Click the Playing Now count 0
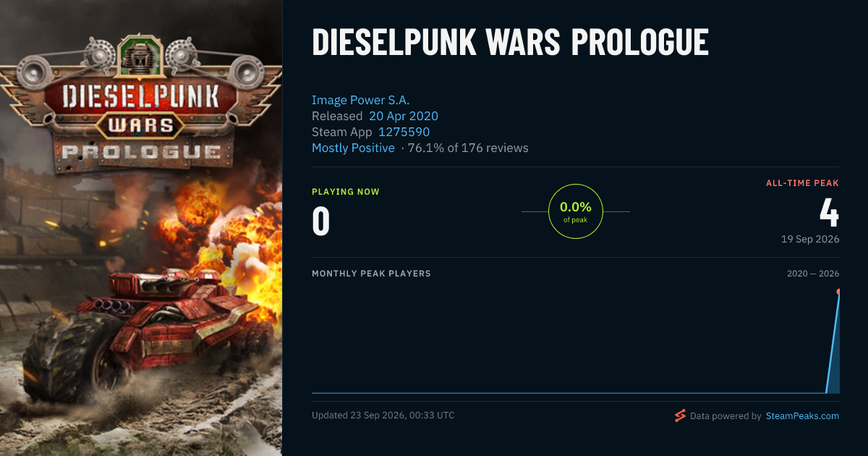Image resolution: width=868 pixels, height=456 pixels. (x=321, y=221)
